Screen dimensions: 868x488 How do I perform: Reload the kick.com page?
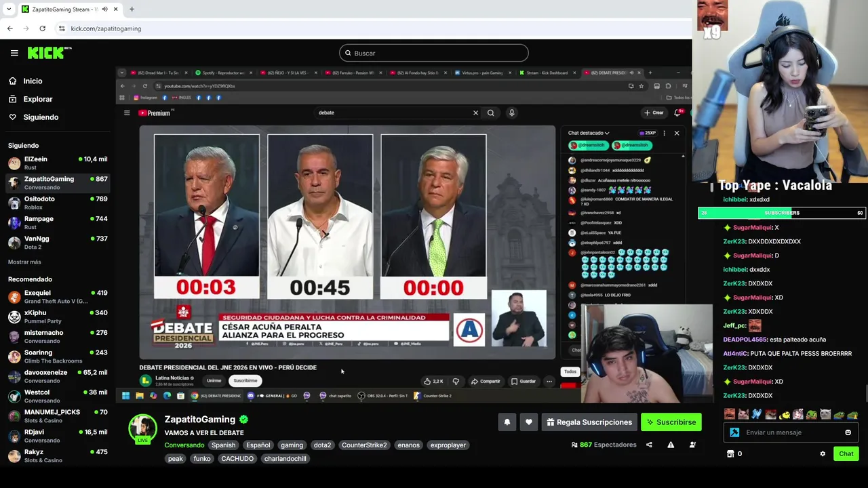tap(42, 28)
